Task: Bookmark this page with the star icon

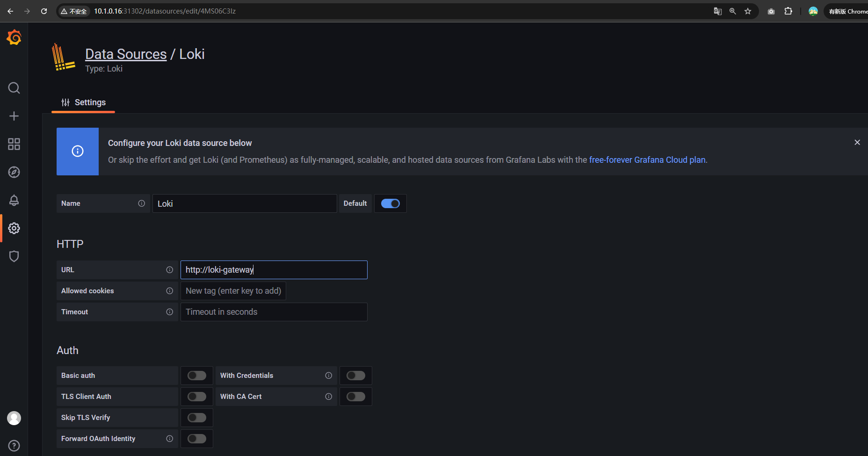Action: tap(748, 11)
